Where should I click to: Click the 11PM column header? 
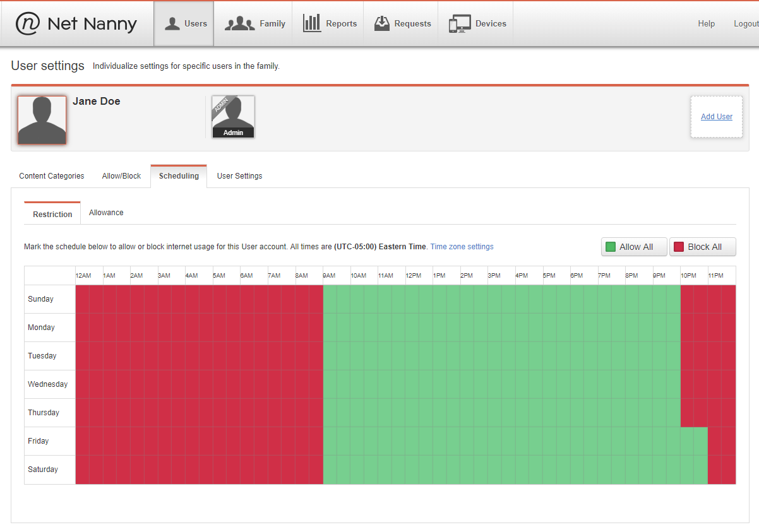coord(716,276)
